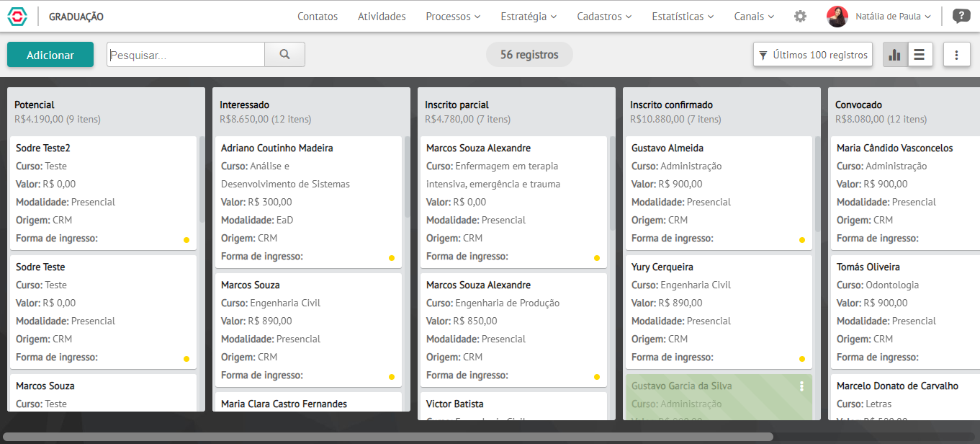
Task: Expand the Cadastros menu
Action: click(x=604, y=17)
